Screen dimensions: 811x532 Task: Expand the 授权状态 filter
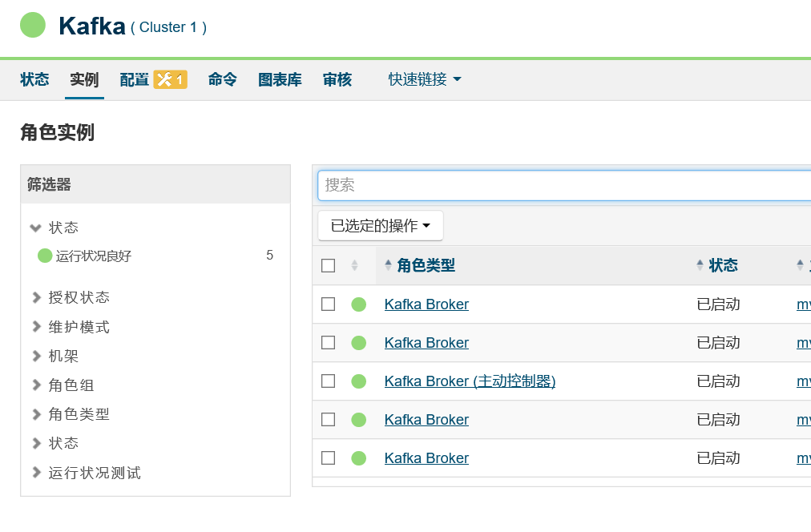click(x=36, y=297)
